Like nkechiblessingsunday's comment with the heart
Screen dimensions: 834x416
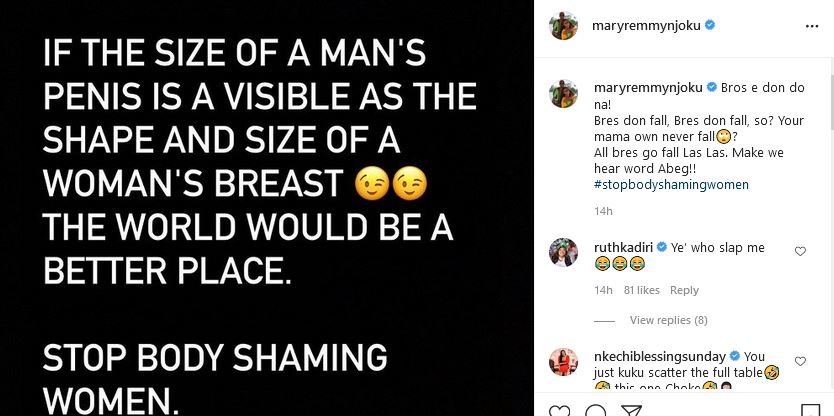[x=800, y=361]
